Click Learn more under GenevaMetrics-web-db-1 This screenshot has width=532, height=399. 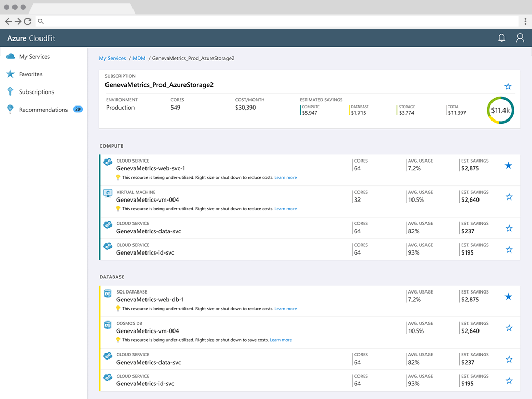pos(285,309)
